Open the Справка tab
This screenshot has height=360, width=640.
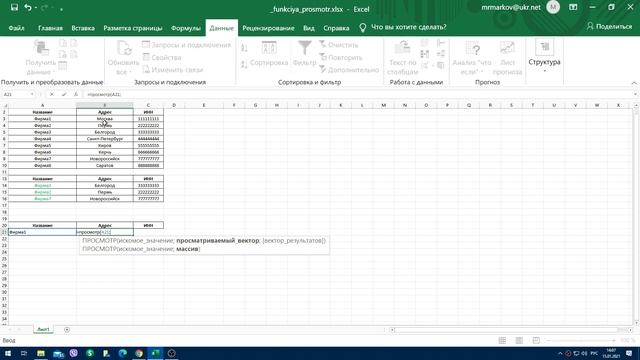click(336, 28)
